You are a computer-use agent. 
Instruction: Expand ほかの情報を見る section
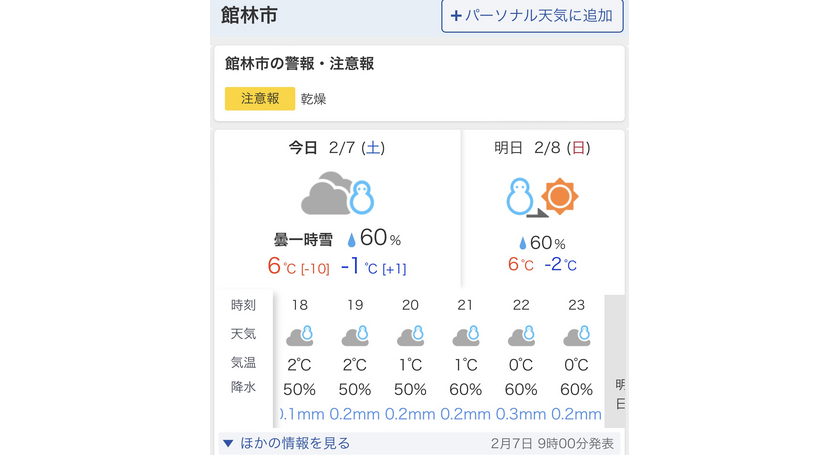[295, 443]
